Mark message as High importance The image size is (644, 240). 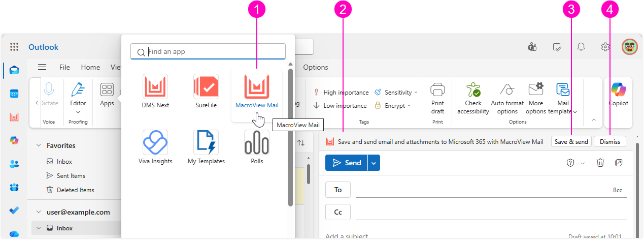(x=341, y=93)
